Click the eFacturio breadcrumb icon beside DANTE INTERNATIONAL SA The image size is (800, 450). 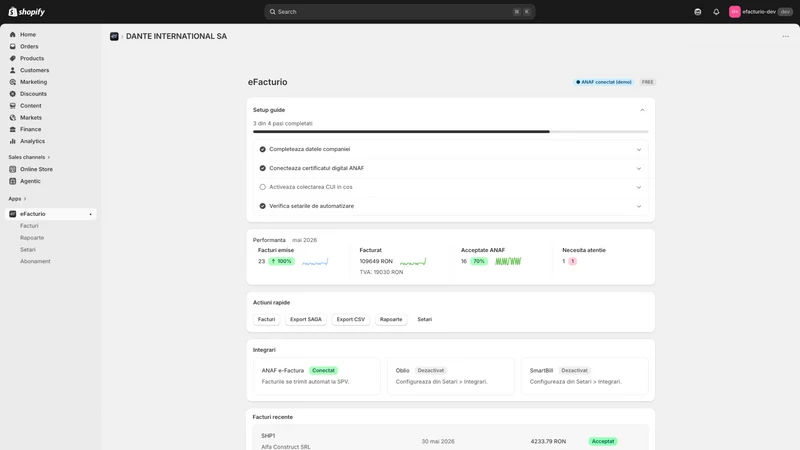point(114,36)
